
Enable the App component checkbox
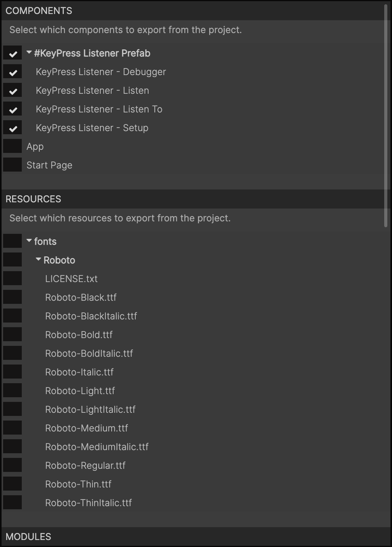tap(12, 147)
